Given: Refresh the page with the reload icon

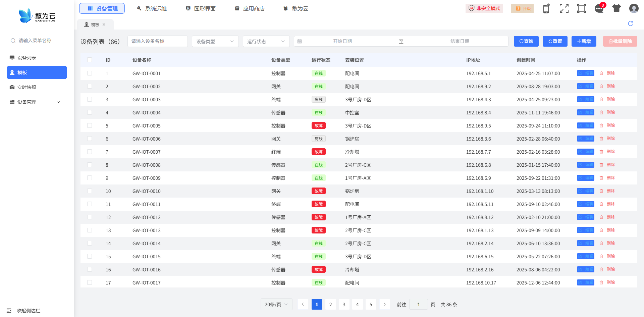Looking at the screenshot, I should coord(631,23).
